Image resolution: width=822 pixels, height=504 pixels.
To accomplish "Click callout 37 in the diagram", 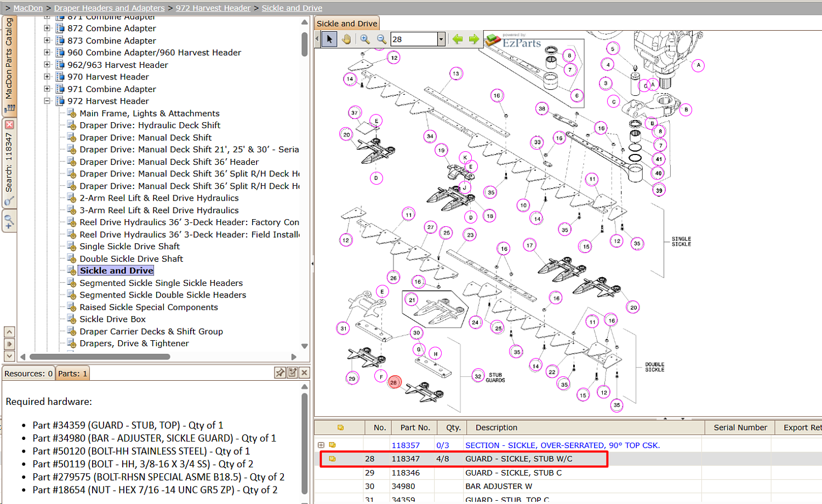I will point(355,113).
